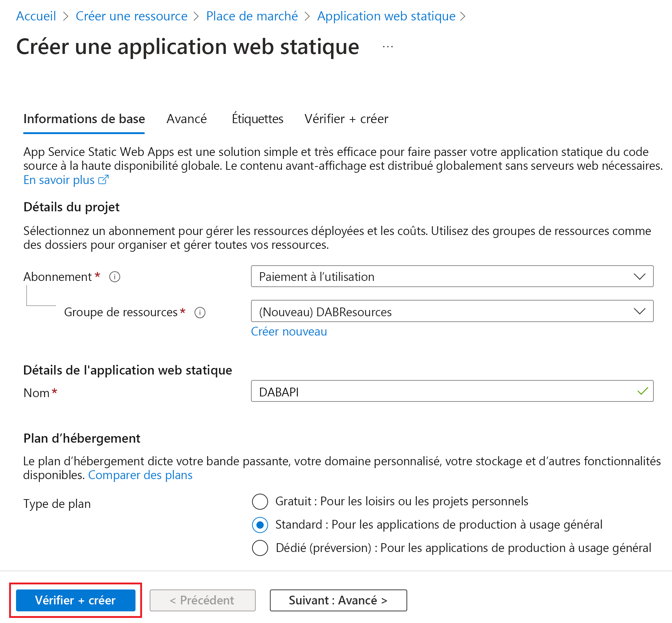The height and width of the screenshot is (623, 672).
Task: Click the 'Détails du projet' heading
Action: pos(71,207)
